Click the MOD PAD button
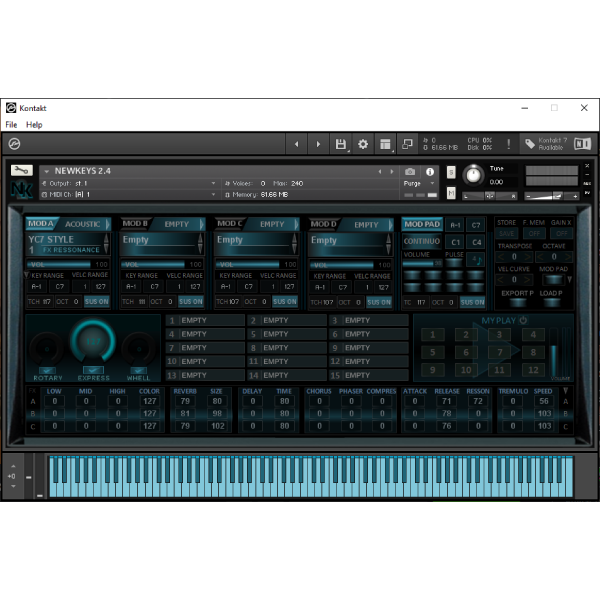This screenshot has width=600, height=600. click(422, 224)
